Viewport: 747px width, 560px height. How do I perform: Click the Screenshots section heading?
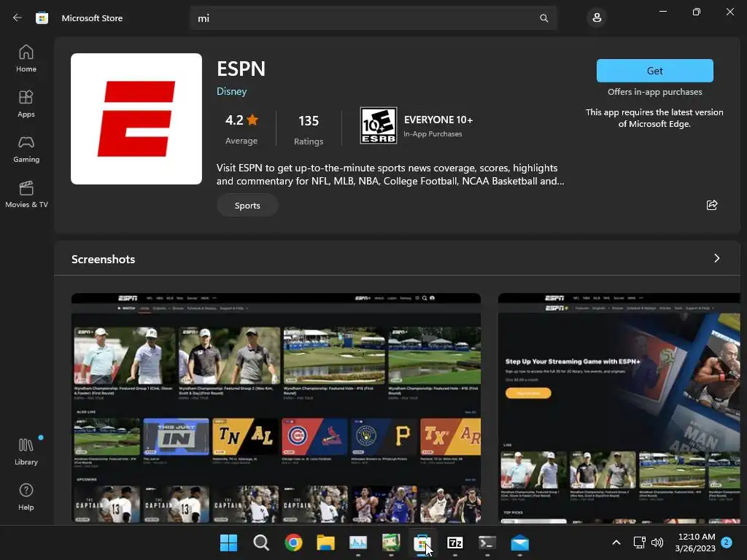(104, 259)
